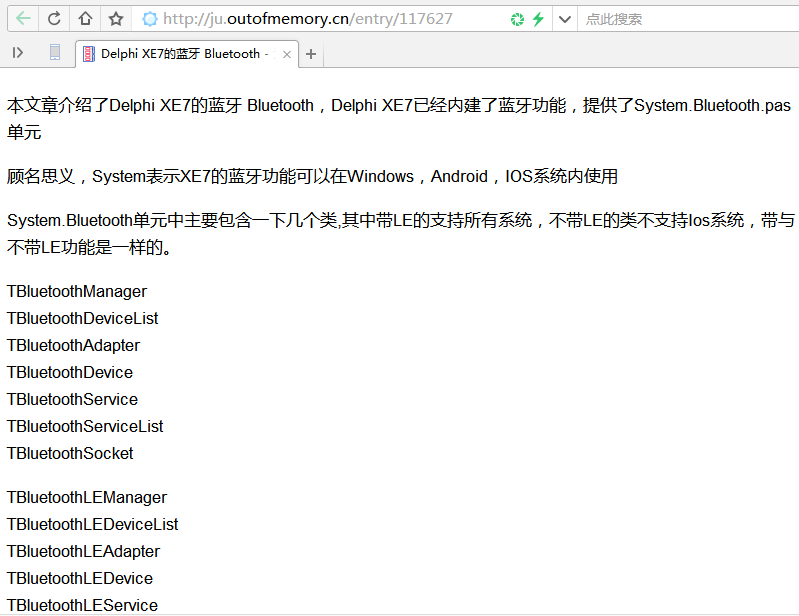Image resolution: width=799 pixels, height=616 pixels.
Task: Click the TBluetoothLEDeviceList line
Action: (x=93, y=524)
